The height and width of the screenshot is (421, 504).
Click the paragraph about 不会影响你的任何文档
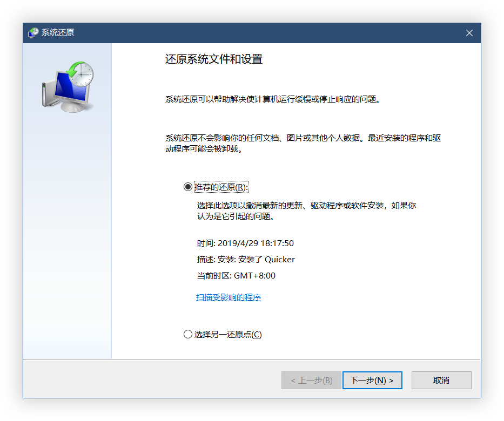(303, 143)
